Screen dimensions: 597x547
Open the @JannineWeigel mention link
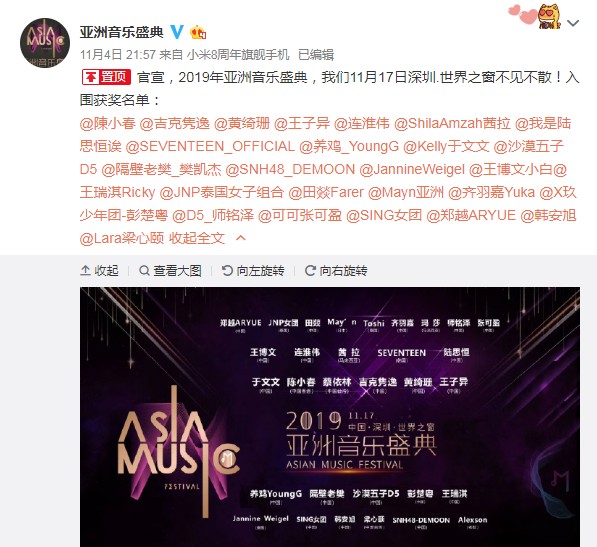pyautogui.click(x=412, y=169)
